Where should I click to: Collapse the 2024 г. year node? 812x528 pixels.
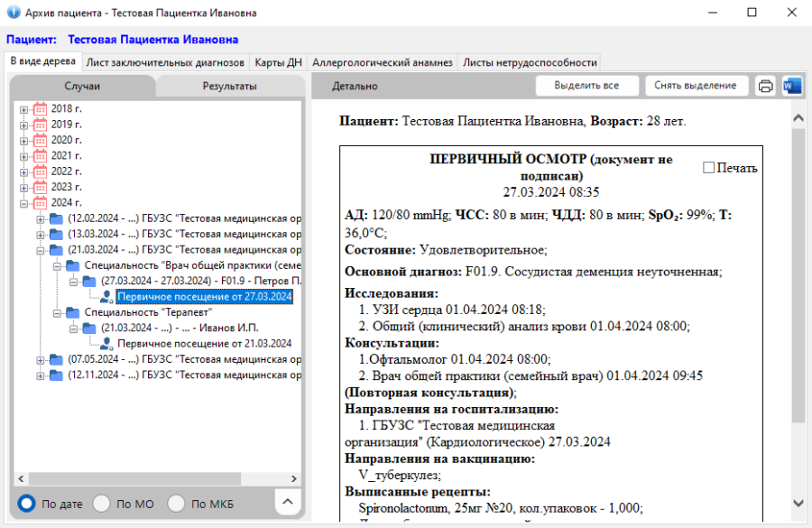pos(23,203)
